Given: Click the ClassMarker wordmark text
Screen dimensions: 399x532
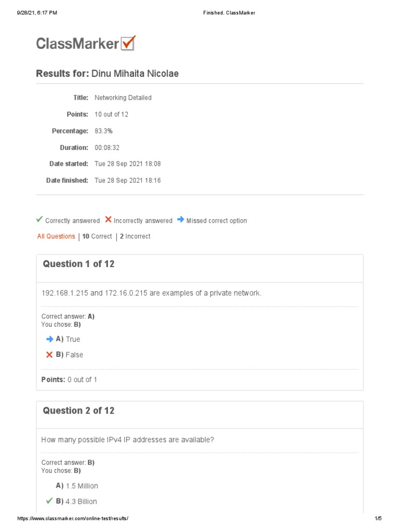Looking at the screenshot, I should click(x=77, y=44).
